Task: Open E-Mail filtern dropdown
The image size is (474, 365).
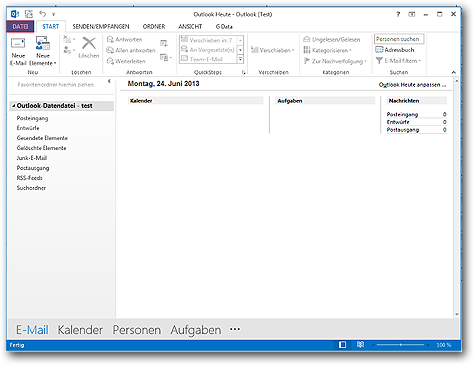Action: (x=398, y=61)
